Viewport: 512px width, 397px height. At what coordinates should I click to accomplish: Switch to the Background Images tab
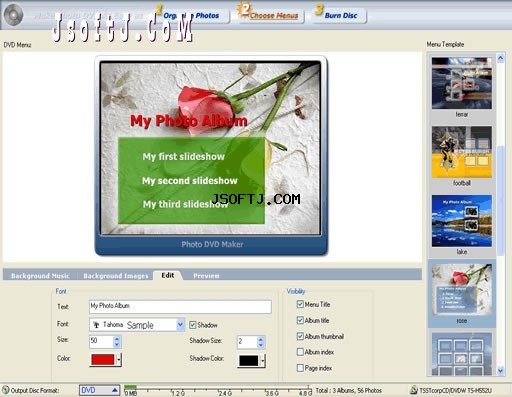tap(116, 276)
